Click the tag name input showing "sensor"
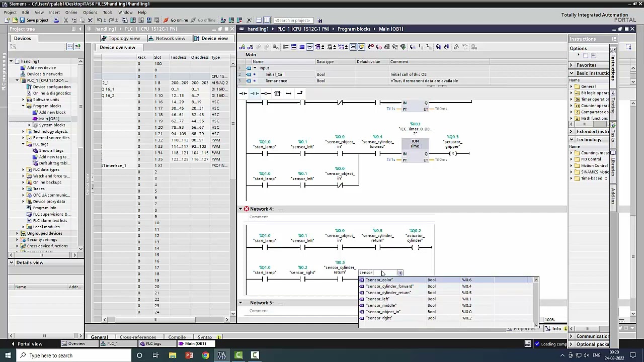Viewport: 644px width, 362px height. tap(377, 273)
